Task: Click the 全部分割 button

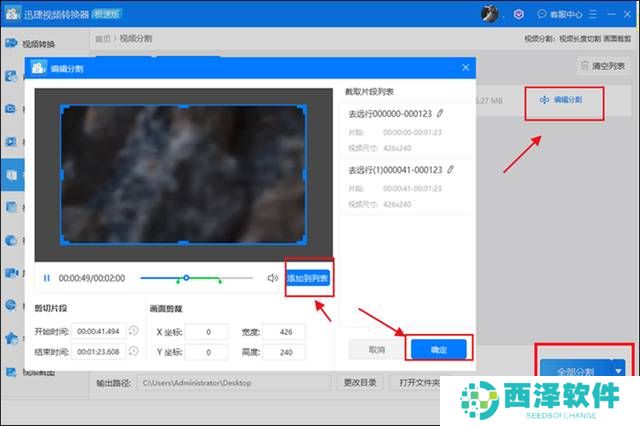Action: coord(575,370)
